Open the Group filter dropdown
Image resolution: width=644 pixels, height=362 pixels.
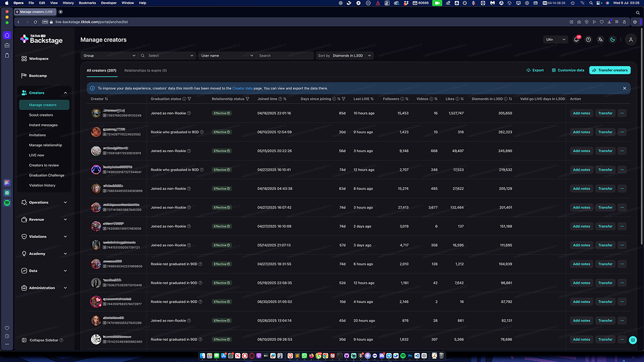coord(109,56)
